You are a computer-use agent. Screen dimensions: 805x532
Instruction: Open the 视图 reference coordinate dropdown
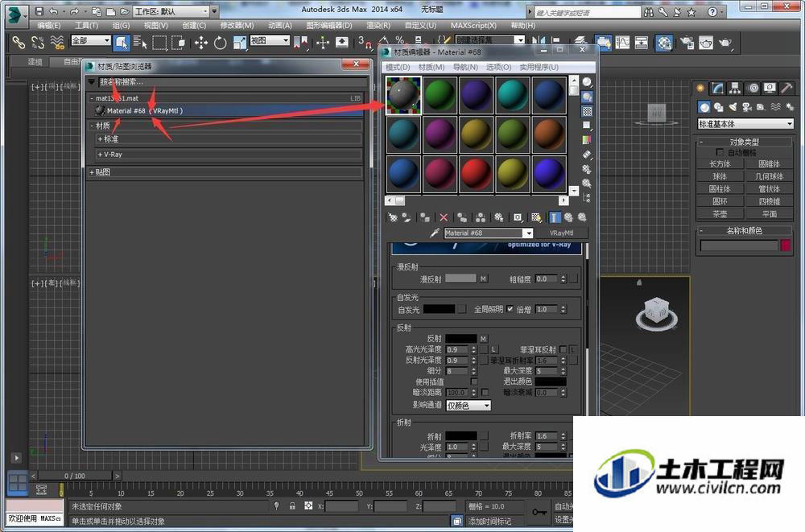(270, 40)
